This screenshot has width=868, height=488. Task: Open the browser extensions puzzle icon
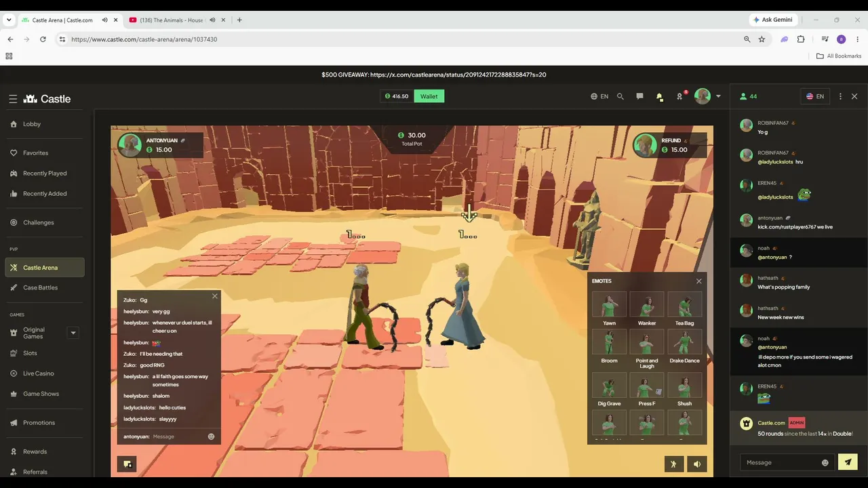(x=801, y=39)
